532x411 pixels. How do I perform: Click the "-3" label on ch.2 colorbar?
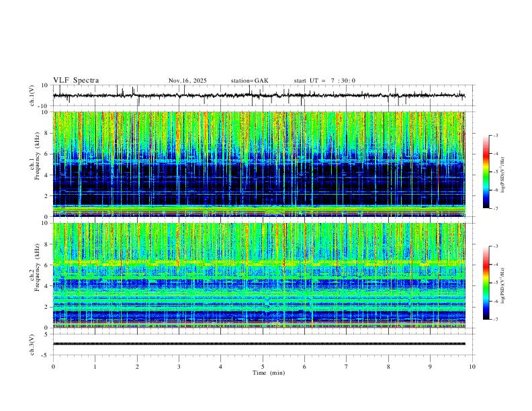[x=495, y=246]
